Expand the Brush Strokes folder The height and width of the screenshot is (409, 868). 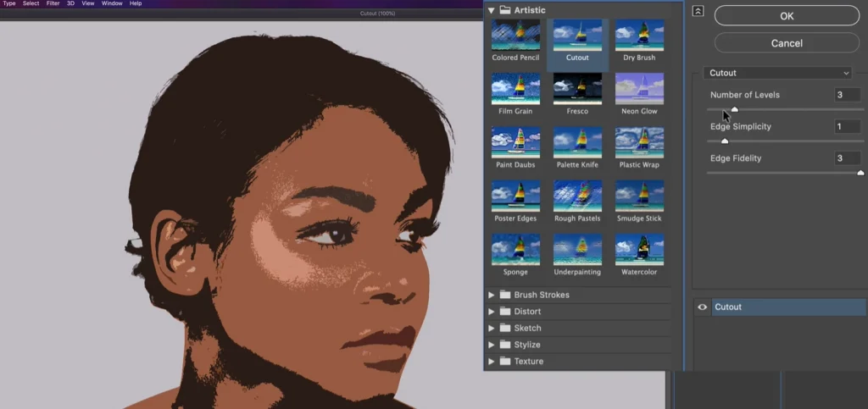click(x=491, y=295)
